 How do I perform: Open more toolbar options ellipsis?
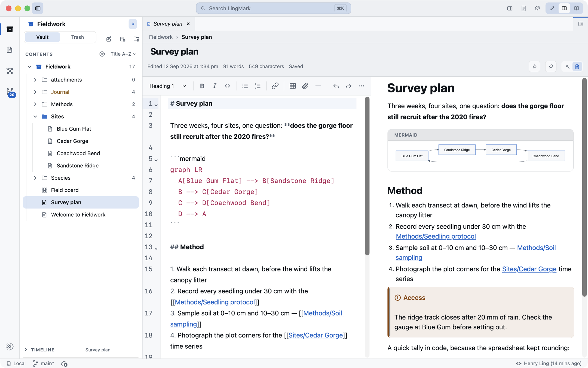tap(361, 86)
